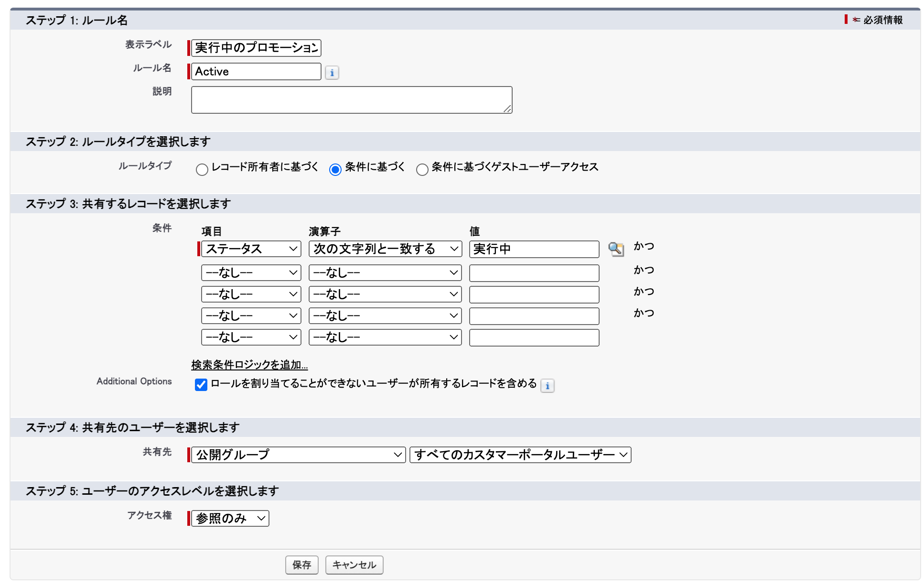Open the 公開グループ share-with dropdown

tap(299, 455)
